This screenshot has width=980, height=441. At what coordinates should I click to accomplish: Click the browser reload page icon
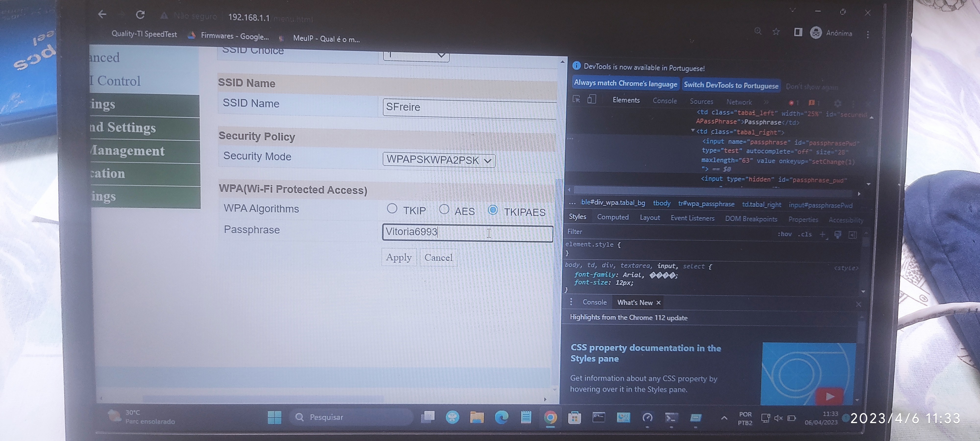(x=140, y=15)
